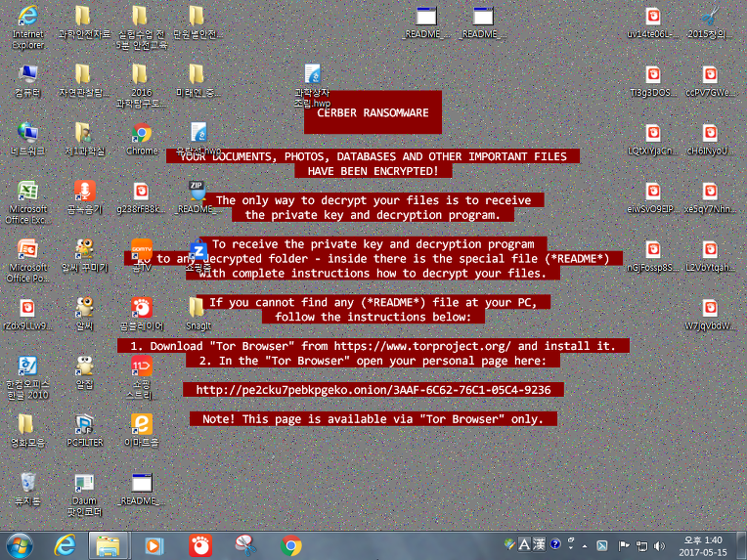Select the uv14te06L encrypted file icon
This screenshot has width=747, height=560.
pos(653,22)
